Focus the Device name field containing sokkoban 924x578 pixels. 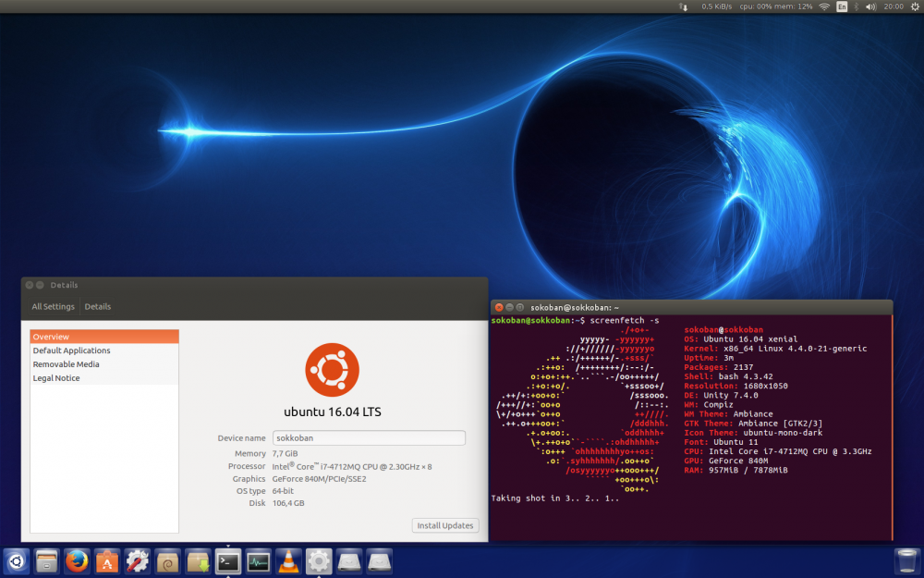(369, 438)
